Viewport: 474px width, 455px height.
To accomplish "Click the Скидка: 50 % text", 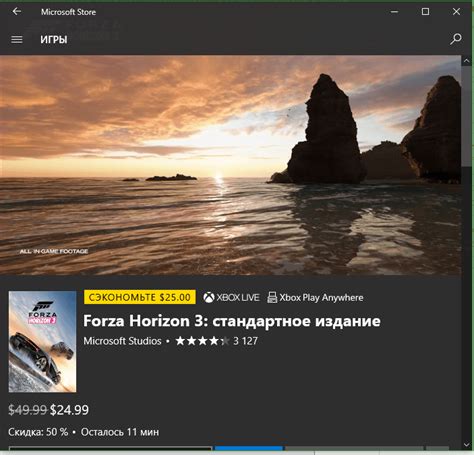I will point(38,432).
